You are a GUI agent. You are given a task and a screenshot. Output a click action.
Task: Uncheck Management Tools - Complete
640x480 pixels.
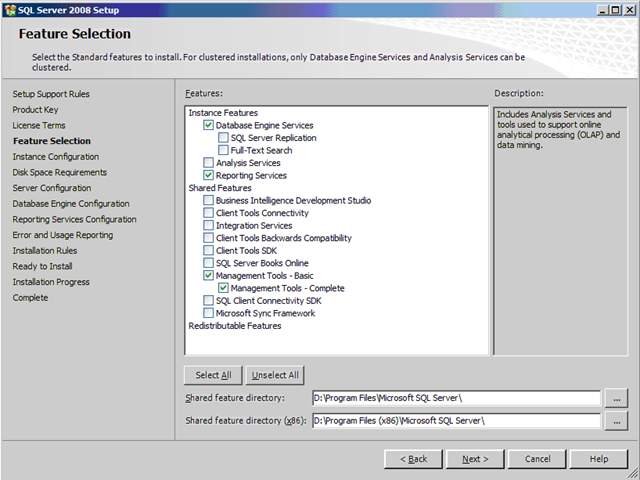(223, 288)
